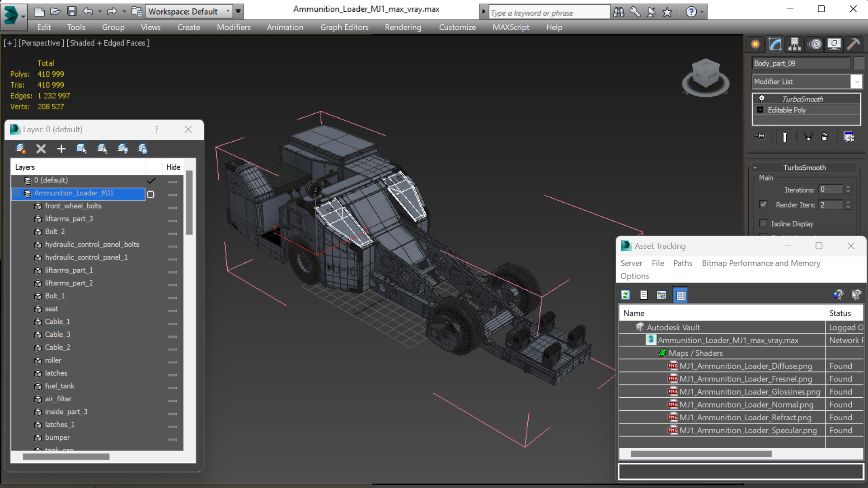Click the Status column header
This screenshot has width=868, height=488.
(844, 313)
